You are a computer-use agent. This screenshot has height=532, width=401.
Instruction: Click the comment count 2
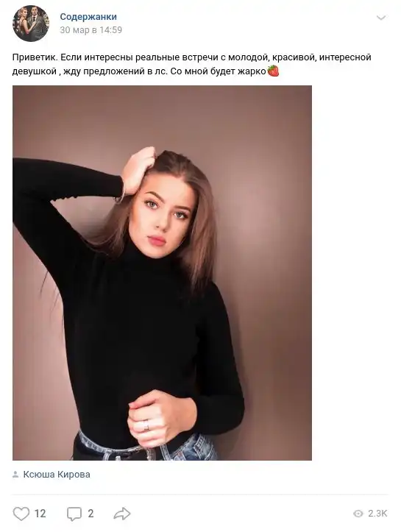(x=91, y=514)
